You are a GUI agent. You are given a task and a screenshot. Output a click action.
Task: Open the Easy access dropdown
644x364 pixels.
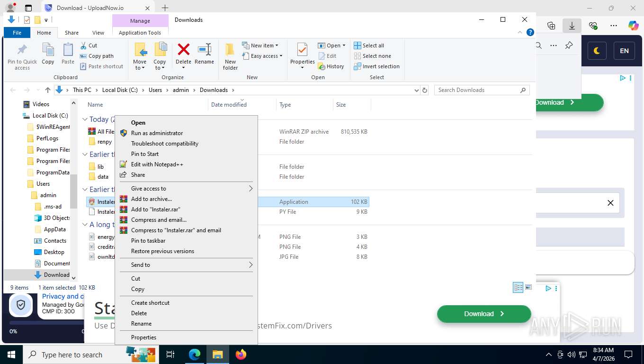tap(262, 56)
